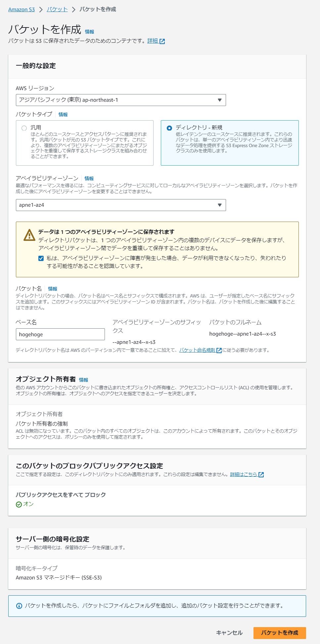Viewport: 320px width, 644px height.
Task: Click the 一般的な設定 section heading
Action: 36,66
